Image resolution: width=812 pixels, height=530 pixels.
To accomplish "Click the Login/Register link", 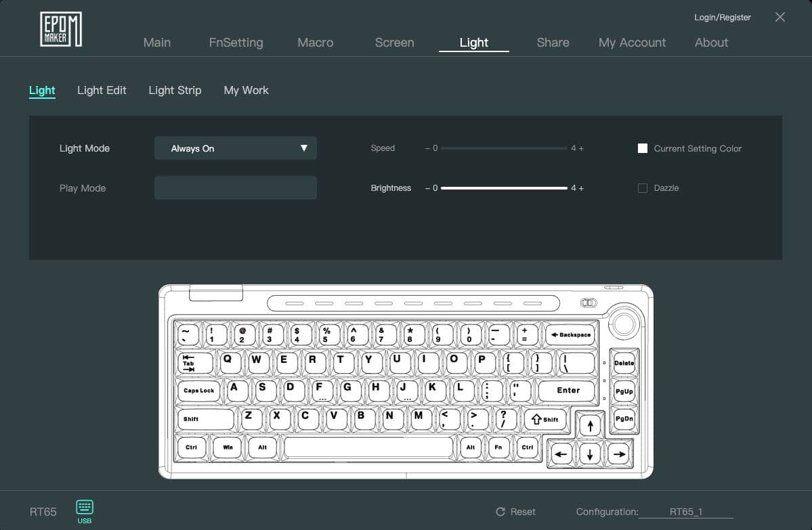I will click(x=722, y=17).
